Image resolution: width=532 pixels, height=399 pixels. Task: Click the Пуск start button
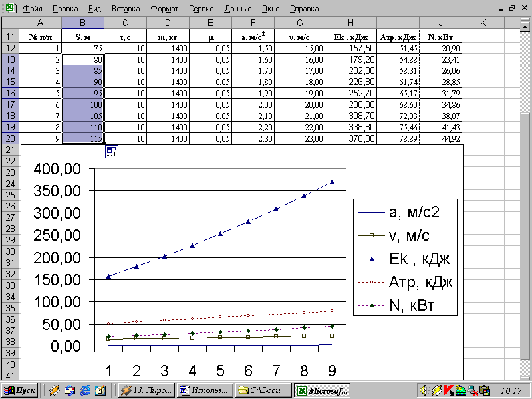pos(20,390)
